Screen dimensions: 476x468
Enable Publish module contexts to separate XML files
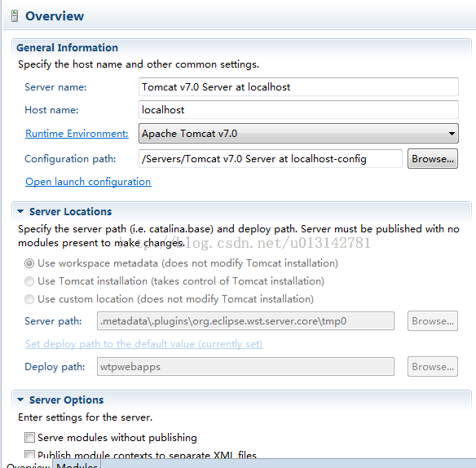pyautogui.click(x=29, y=454)
